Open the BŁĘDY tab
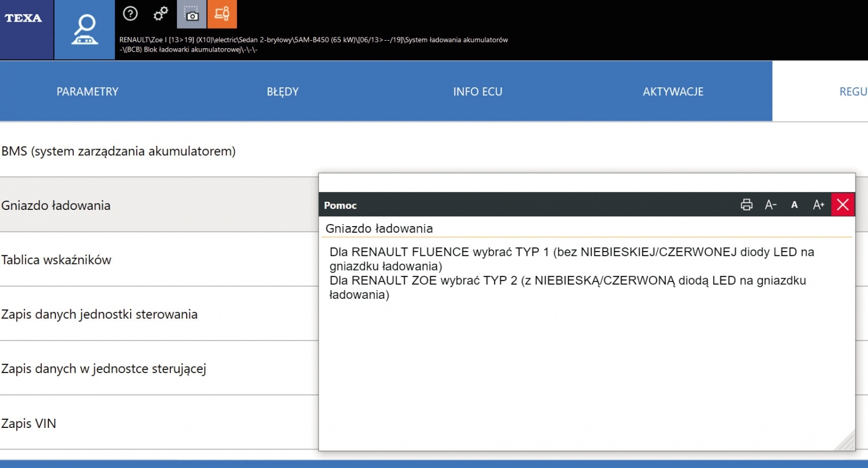The image size is (868, 468). point(283,92)
